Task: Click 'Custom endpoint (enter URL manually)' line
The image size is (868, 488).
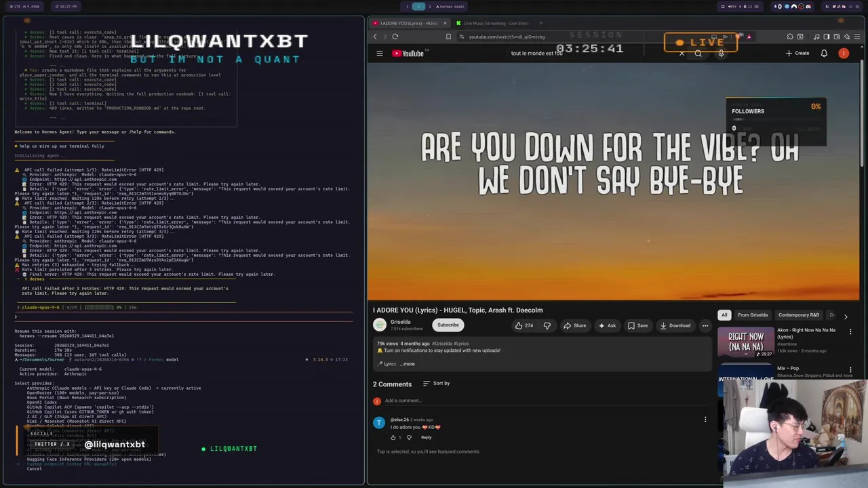Action: pos(71,464)
